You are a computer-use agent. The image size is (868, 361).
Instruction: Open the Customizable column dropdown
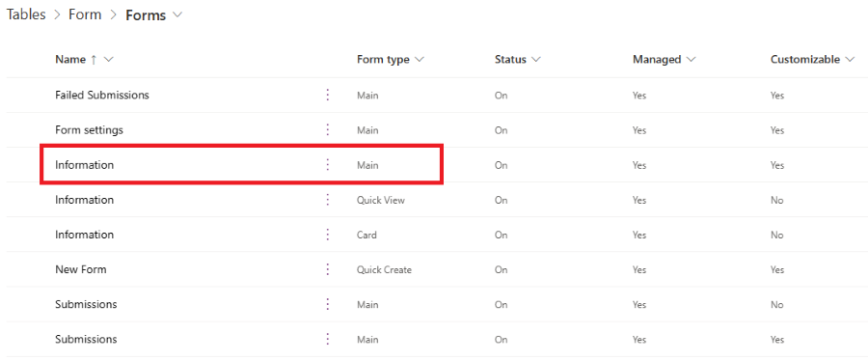tap(850, 60)
